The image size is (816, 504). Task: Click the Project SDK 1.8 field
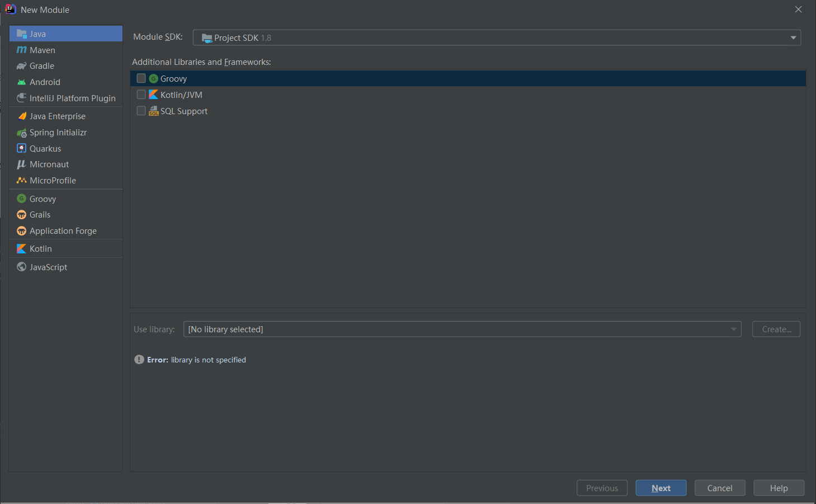click(x=497, y=37)
